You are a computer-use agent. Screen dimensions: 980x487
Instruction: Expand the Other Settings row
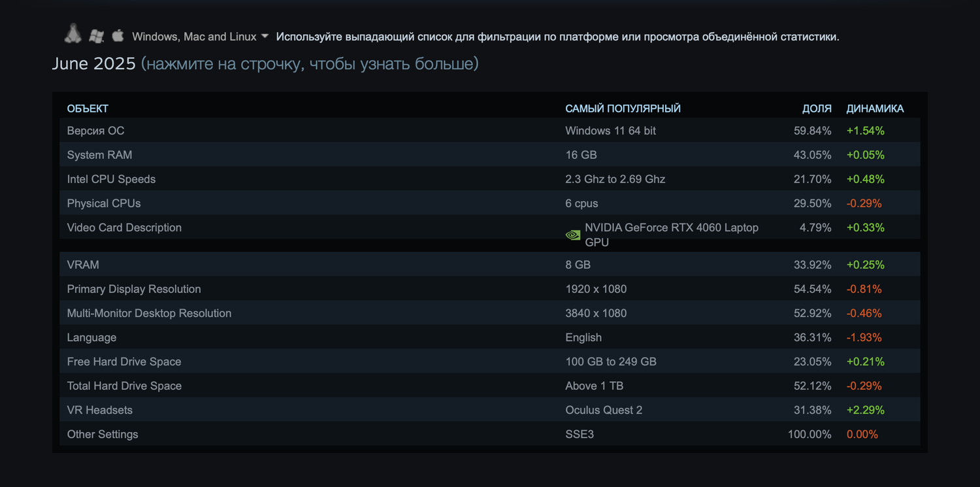pos(103,434)
